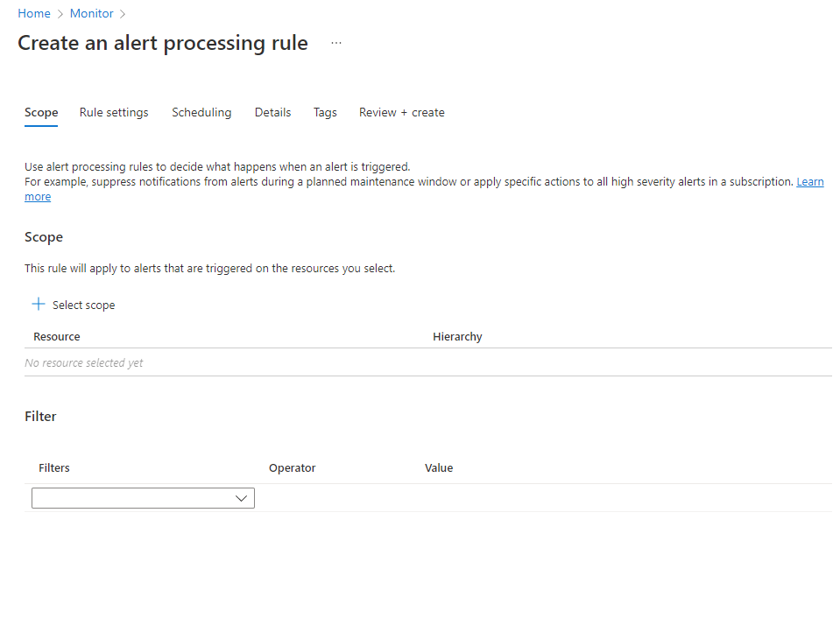Switch to the Rule settings tab
The width and height of the screenshot is (840, 625).
tap(114, 112)
